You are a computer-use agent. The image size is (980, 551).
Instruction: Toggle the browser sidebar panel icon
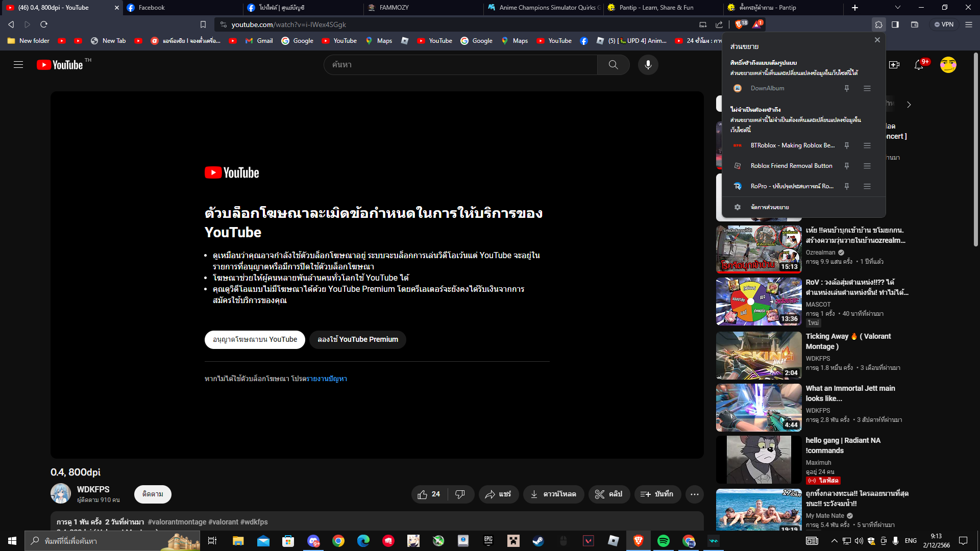[895, 24]
